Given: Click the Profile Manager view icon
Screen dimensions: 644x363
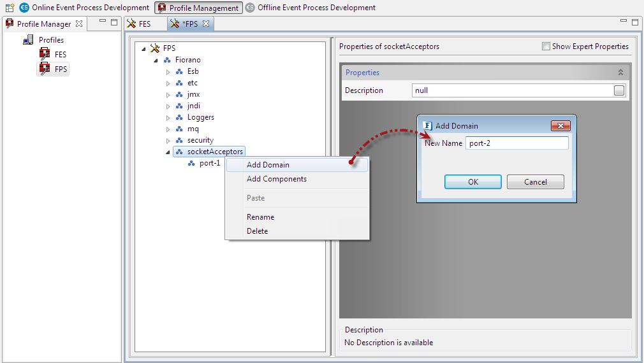Looking at the screenshot, I should tap(10, 24).
